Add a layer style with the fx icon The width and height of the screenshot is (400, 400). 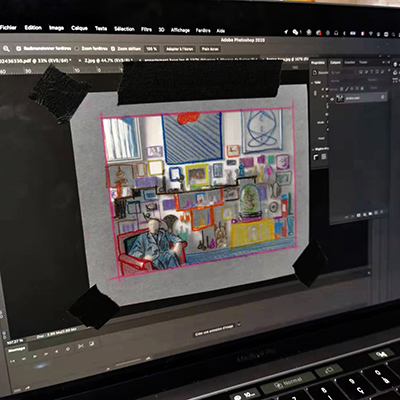pos(352,216)
